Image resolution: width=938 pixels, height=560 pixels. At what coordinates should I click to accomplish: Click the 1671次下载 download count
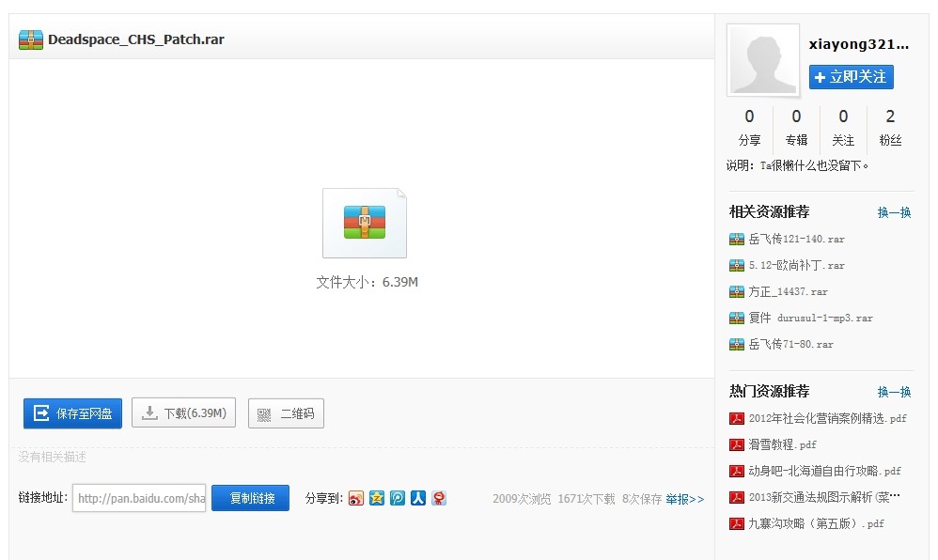tap(586, 499)
